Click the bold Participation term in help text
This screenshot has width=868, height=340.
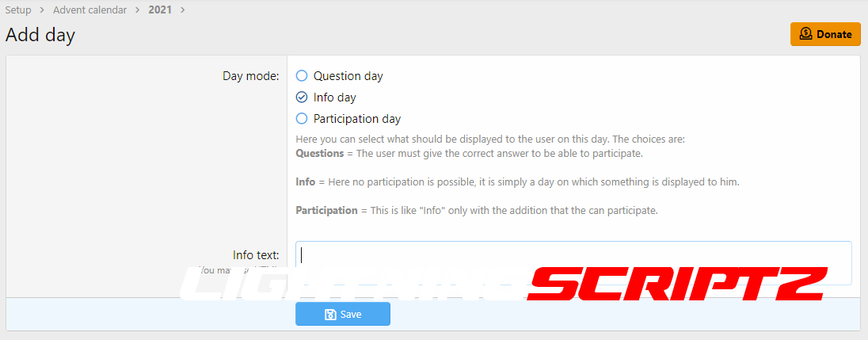coord(327,210)
